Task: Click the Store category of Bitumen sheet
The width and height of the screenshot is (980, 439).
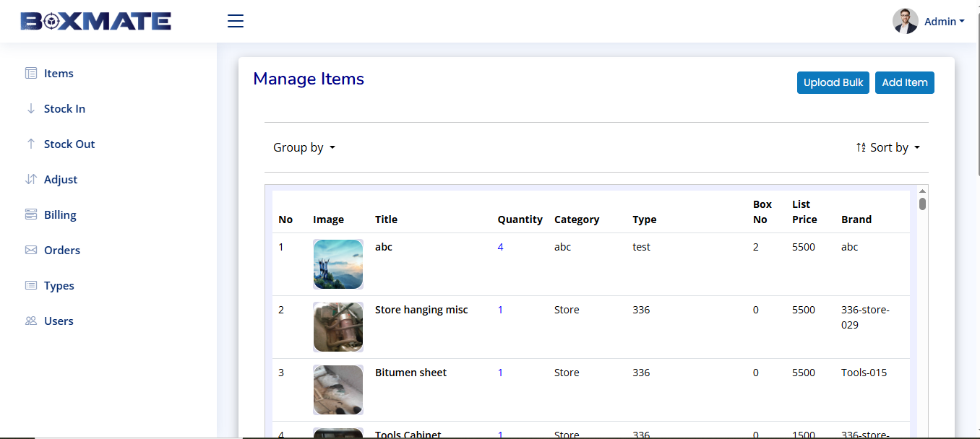Action: pyautogui.click(x=567, y=373)
